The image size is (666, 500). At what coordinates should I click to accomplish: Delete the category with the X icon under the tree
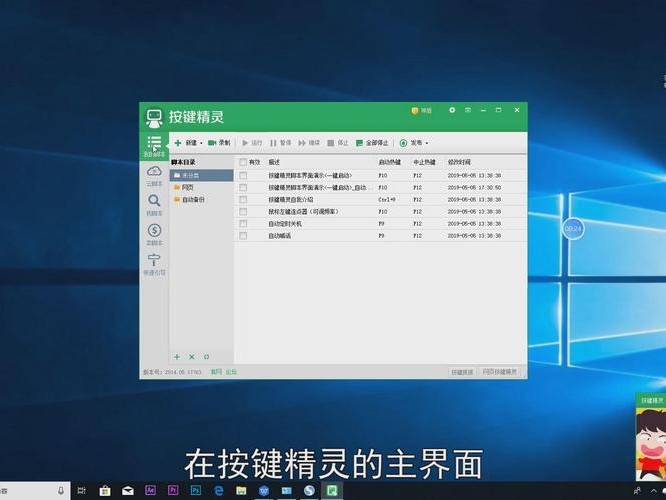(192, 357)
